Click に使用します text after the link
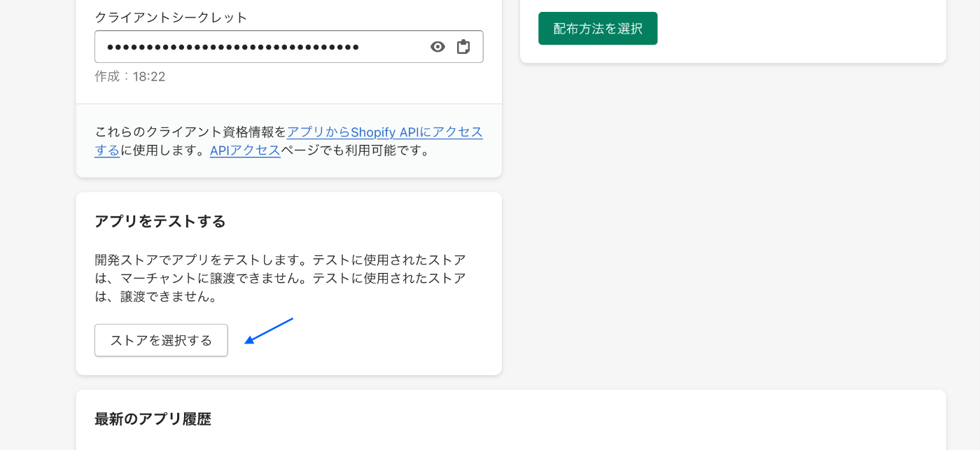The height and width of the screenshot is (450, 980). (x=165, y=150)
